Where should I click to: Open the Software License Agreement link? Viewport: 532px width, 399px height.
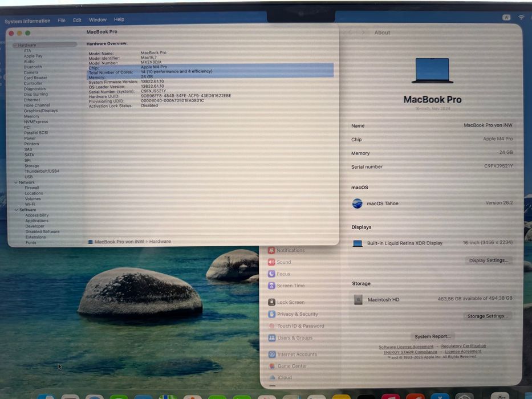406,347
